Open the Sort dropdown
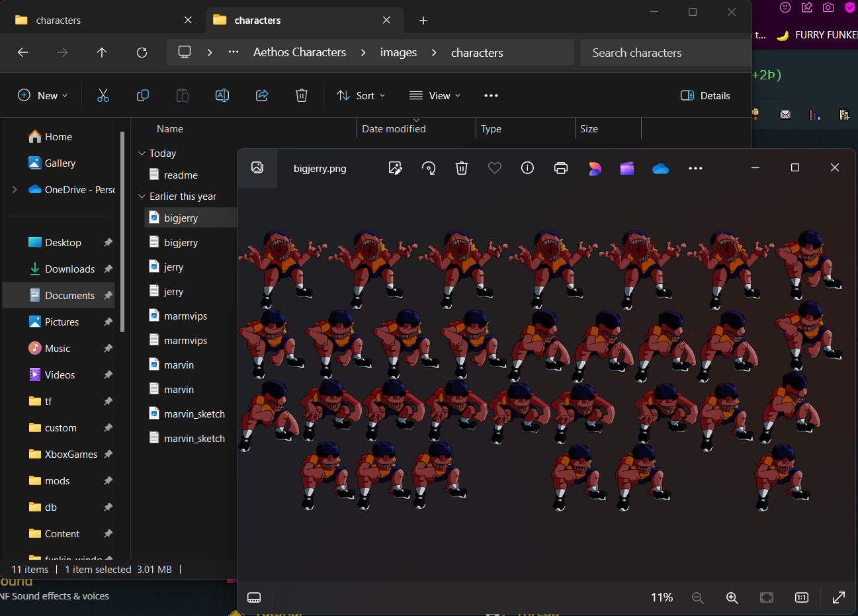The image size is (858, 616). (361, 95)
